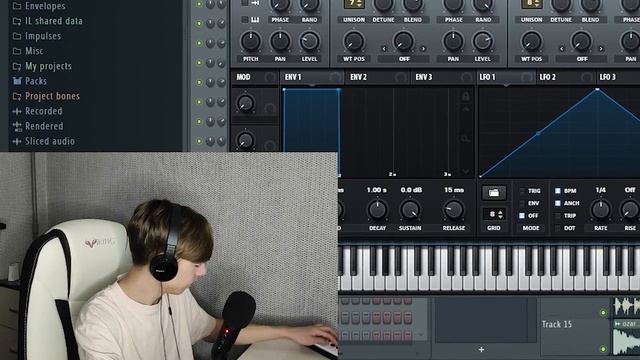Screen dimensions: 640x360
Task: Enable the ENV LFO mode
Action: (522, 203)
